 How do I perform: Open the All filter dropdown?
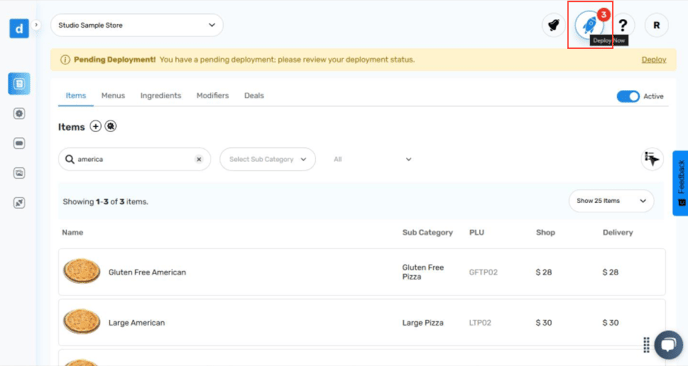point(372,159)
